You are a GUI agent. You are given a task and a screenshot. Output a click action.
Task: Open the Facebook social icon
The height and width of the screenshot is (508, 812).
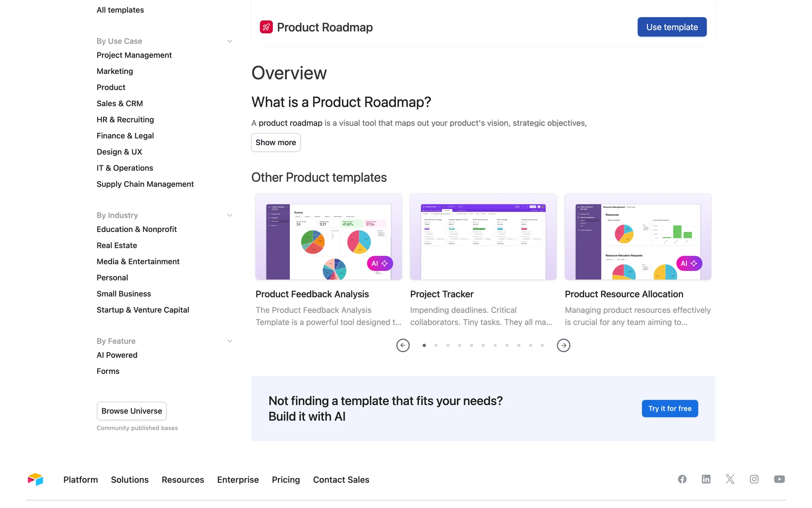coord(682,479)
